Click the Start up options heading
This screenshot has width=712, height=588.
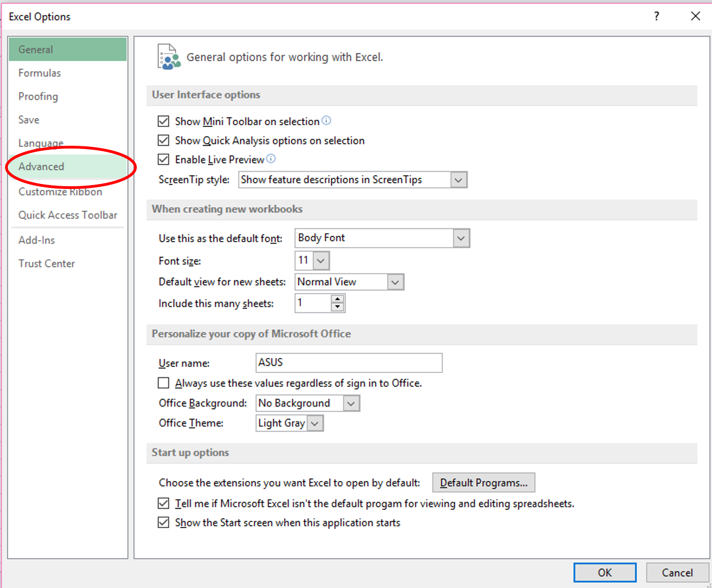pyautogui.click(x=191, y=452)
